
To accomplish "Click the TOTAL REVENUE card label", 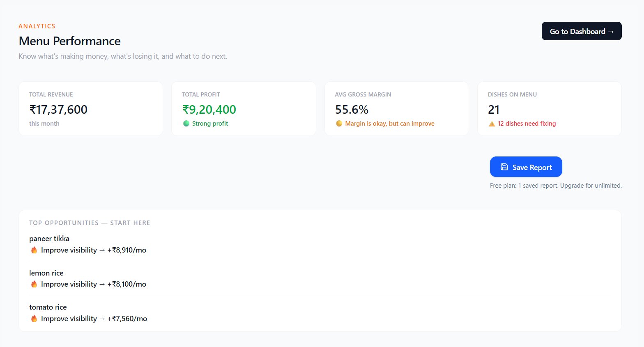I will [51, 94].
